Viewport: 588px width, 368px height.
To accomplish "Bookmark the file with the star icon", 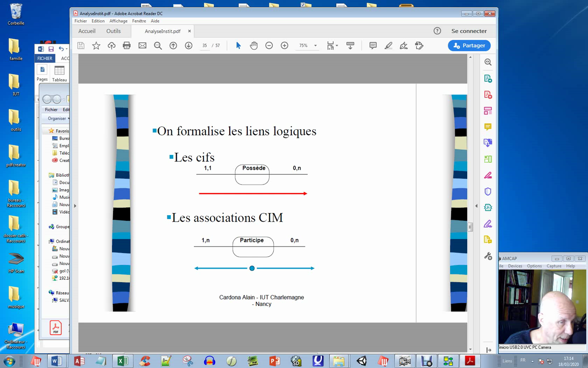I will pyautogui.click(x=96, y=46).
